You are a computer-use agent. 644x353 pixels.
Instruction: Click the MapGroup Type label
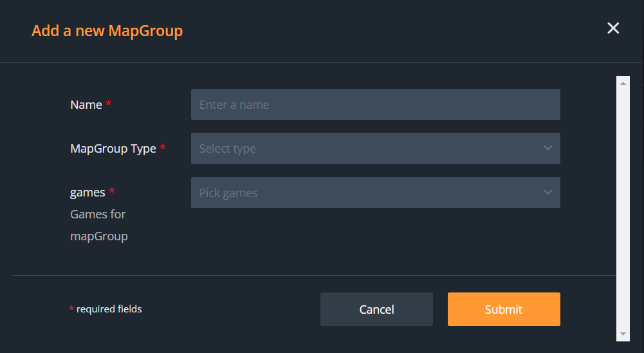[x=113, y=149]
